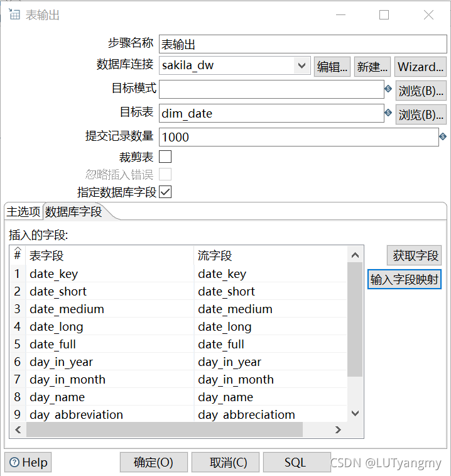The image size is (451, 476).
Task: Open the 数据库连接 sakila_dw dropdown
Action: click(302, 65)
